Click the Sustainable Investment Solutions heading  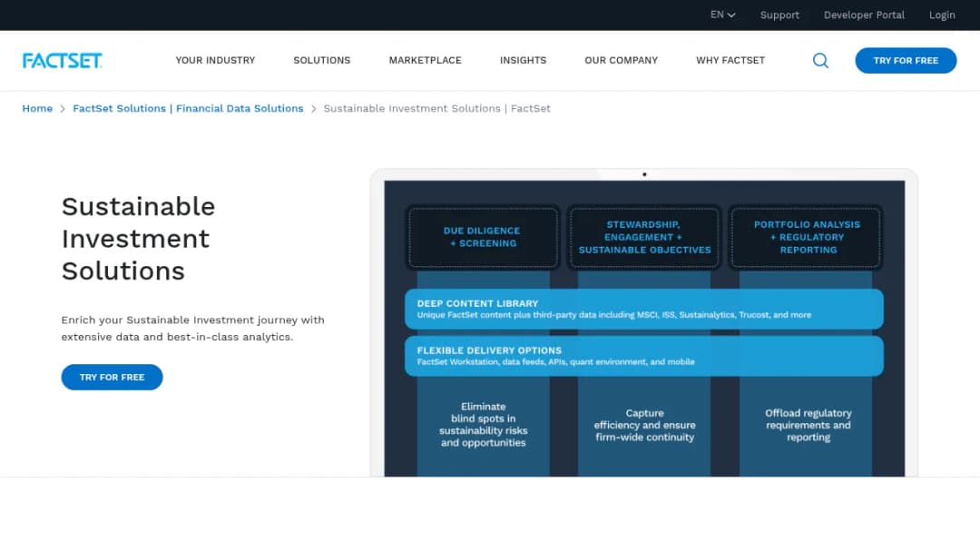tap(138, 239)
